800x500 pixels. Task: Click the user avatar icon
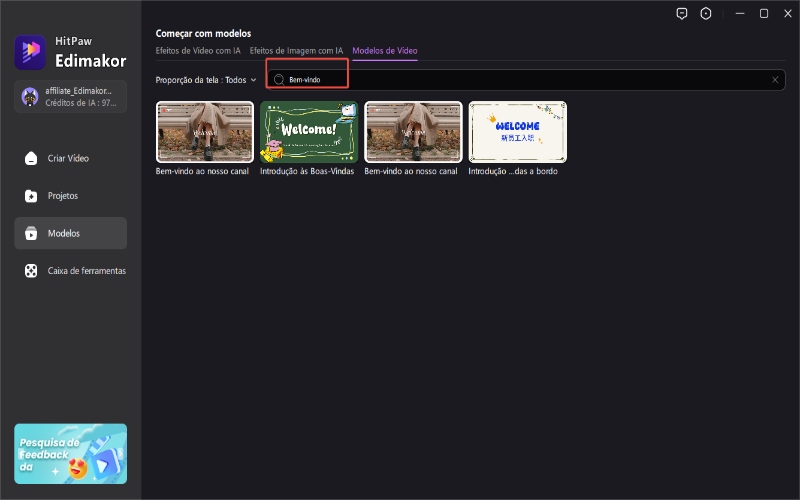click(x=30, y=96)
